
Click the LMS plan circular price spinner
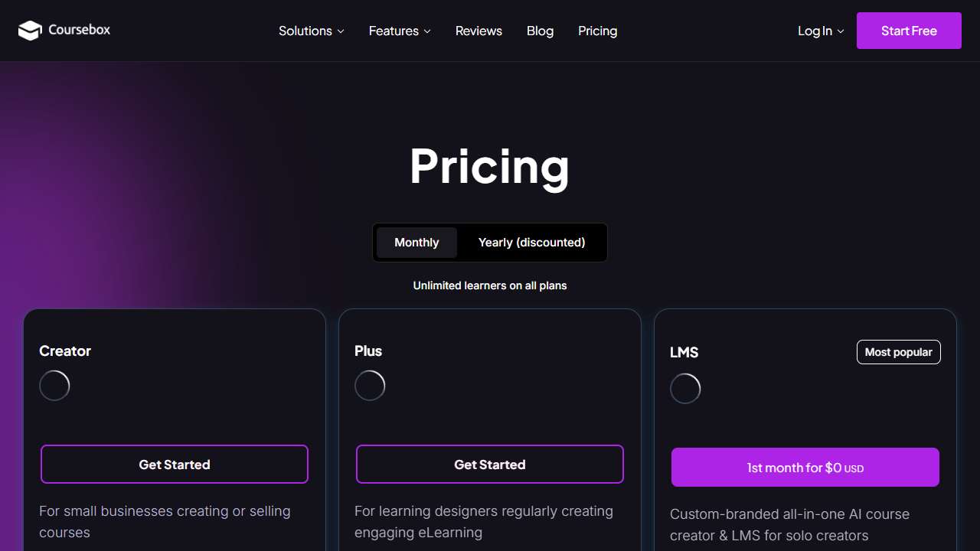(x=685, y=388)
